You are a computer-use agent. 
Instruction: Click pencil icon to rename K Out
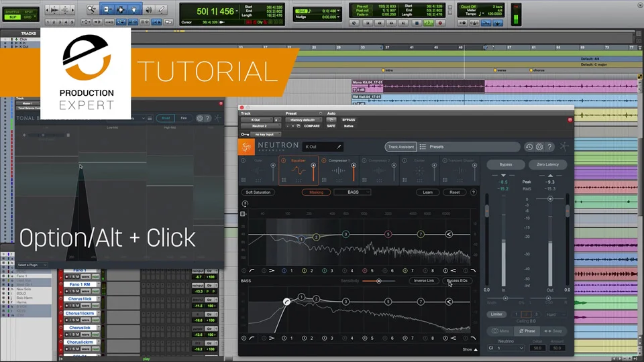(339, 147)
